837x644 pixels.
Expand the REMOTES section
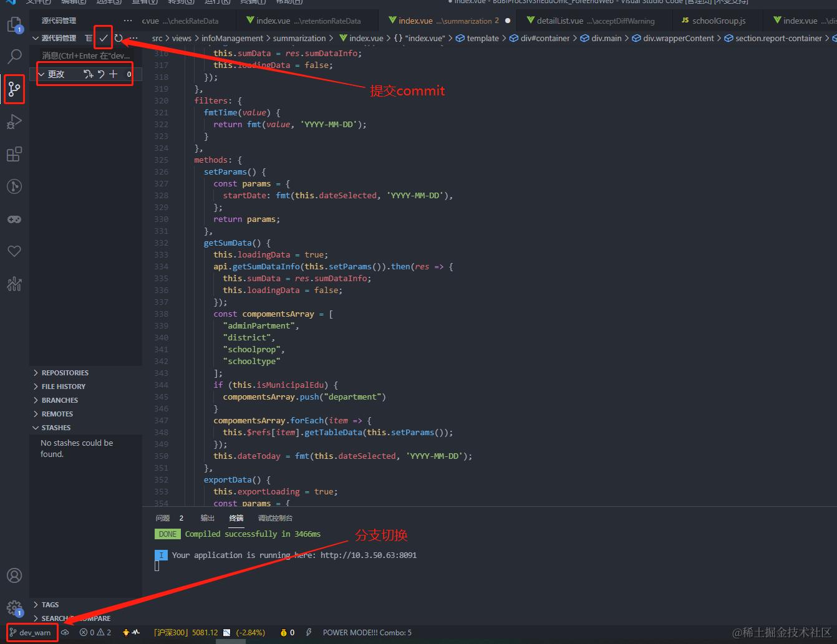click(57, 414)
